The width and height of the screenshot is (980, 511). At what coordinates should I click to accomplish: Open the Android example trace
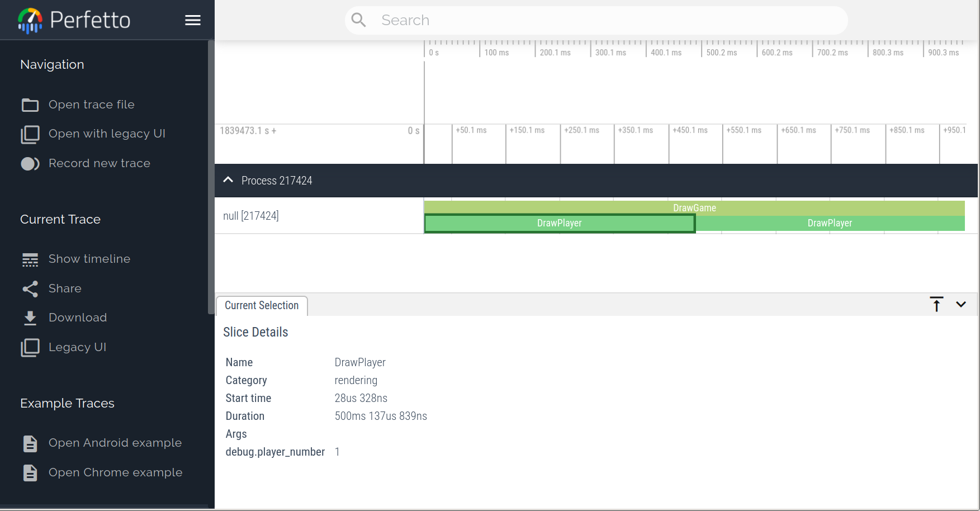115,443
